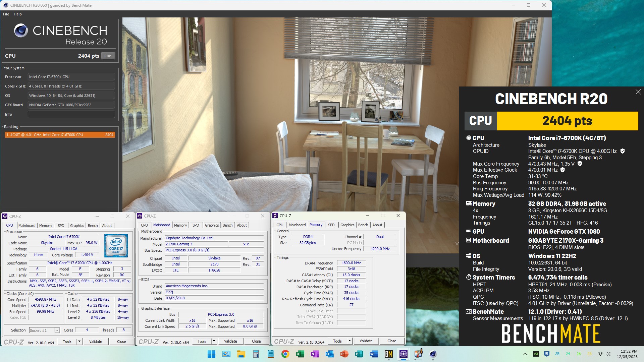Open Excel from taskbar
Viewport: 644px width, 362px height.
pyautogui.click(x=300, y=354)
